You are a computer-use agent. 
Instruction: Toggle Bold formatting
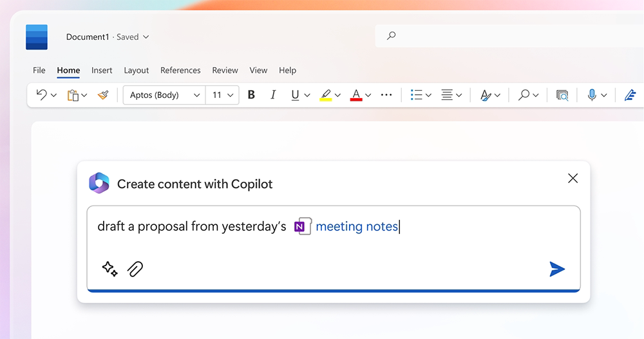coord(251,95)
